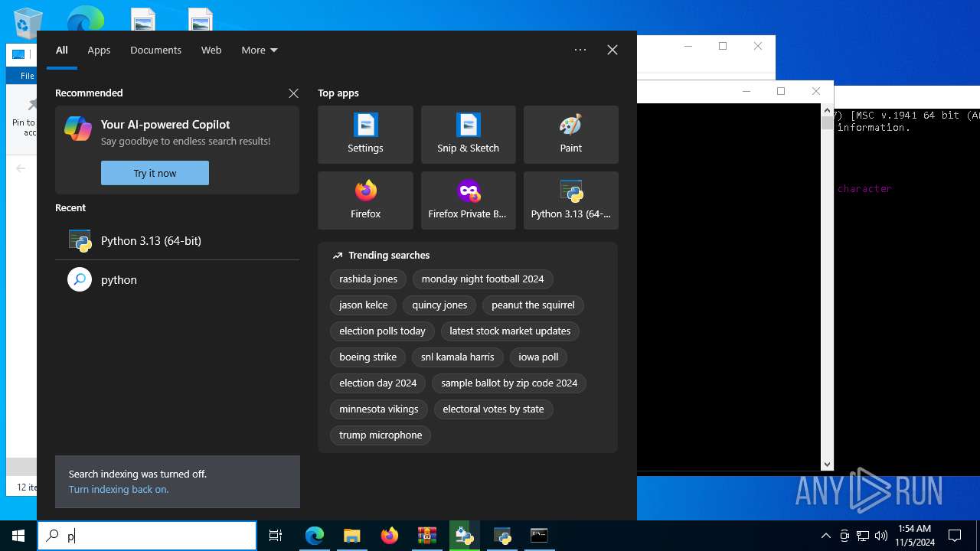The image size is (980, 551).
Task: Open Task View on the taskbar
Action: 276,536
